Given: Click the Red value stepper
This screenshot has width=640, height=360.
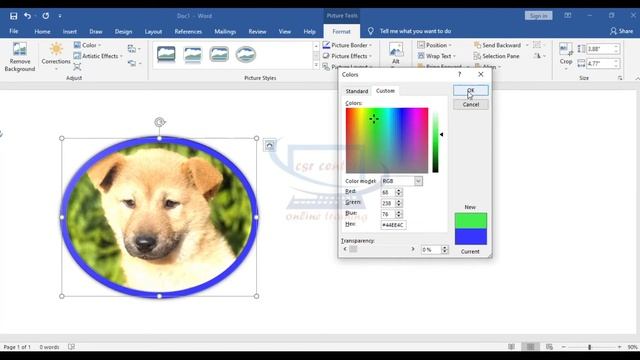Looking at the screenshot, I should tap(399, 192).
